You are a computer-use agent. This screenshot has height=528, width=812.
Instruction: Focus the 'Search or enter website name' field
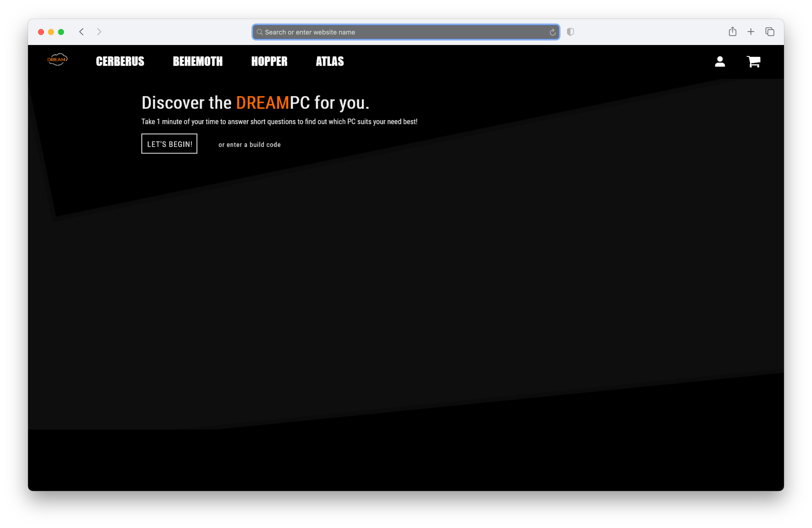[402, 32]
